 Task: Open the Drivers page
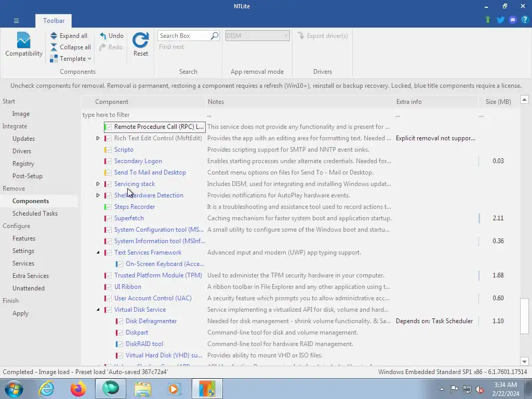click(x=22, y=151)
